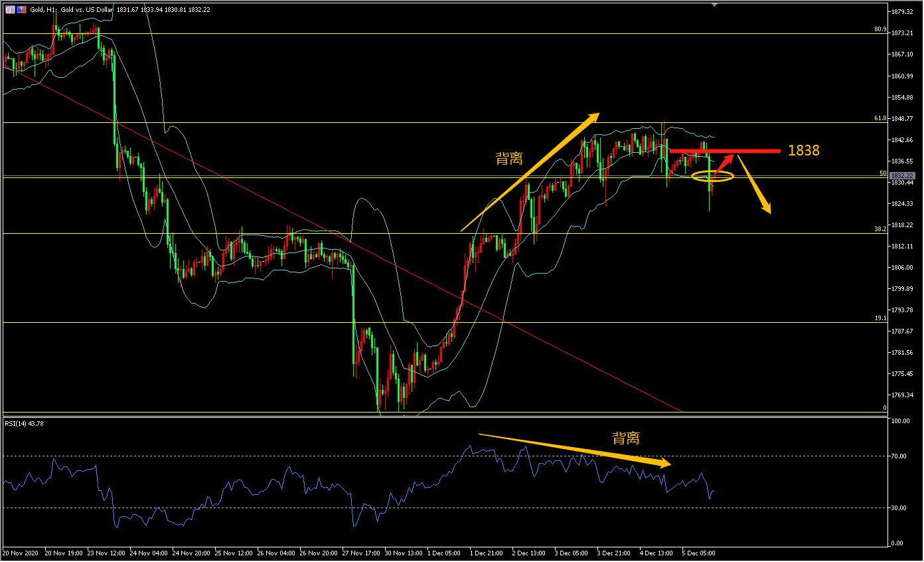Select the '3 Dec 21:00' time axis label
924x562 pixels.
(x=615, y=553)
